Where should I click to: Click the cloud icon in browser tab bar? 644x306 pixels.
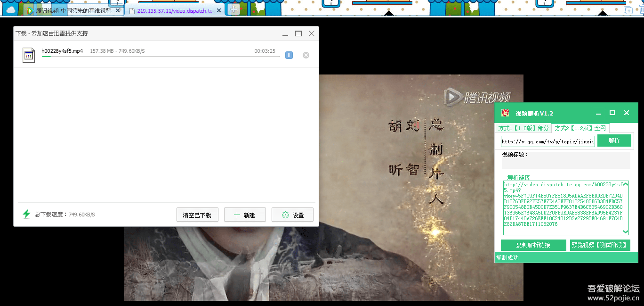pyautogui.click(x=10, y=10)
